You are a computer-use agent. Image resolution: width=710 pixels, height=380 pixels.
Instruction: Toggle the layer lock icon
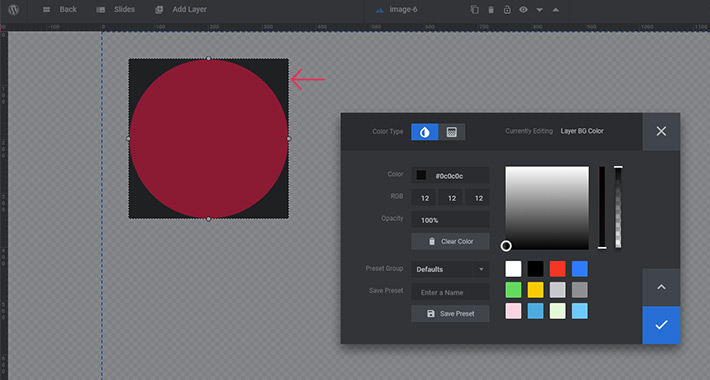(x=507, y=10)
